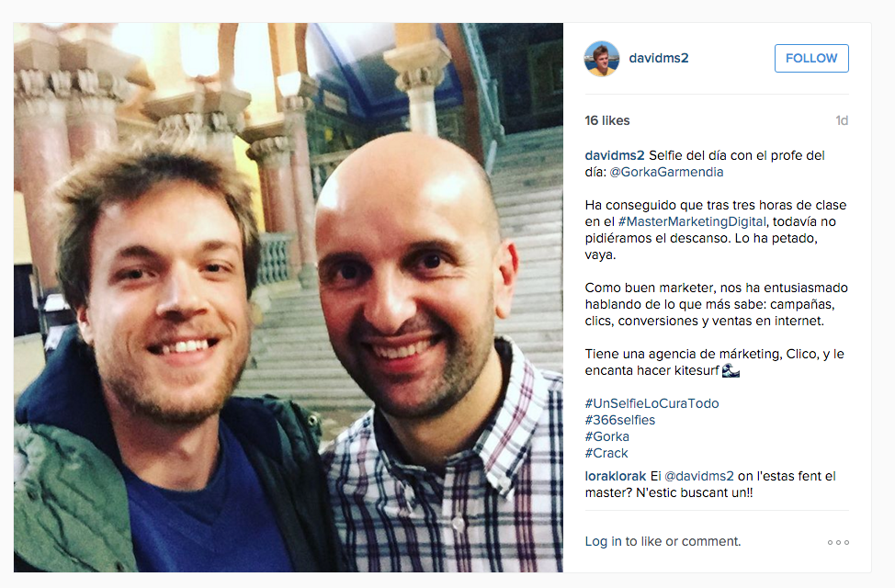Click the 'to like or comment' text
The height and width of the screenshot is (588, 895).
tap(684, 541)
